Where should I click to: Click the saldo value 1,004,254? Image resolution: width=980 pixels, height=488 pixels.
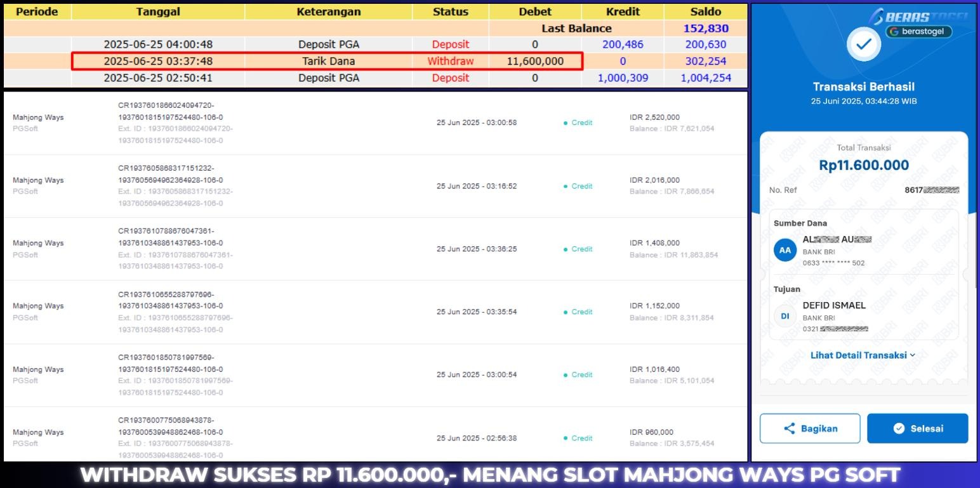coord(706,77)
